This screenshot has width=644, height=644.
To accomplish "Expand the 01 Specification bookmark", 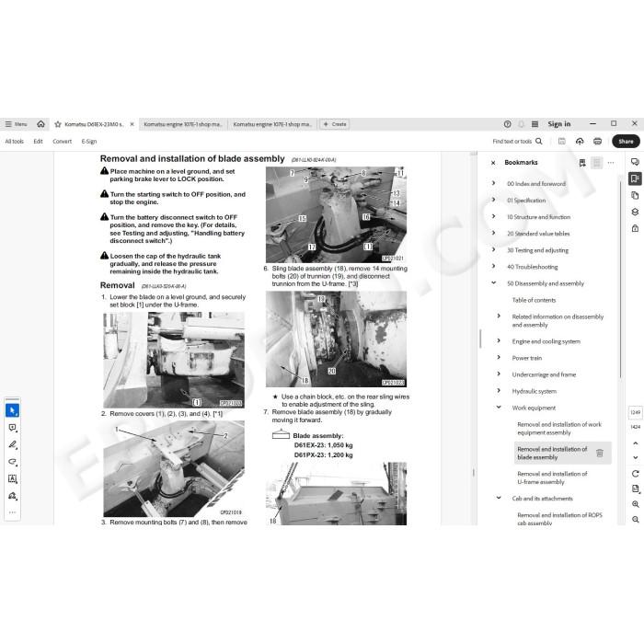I will pos(494,200).
